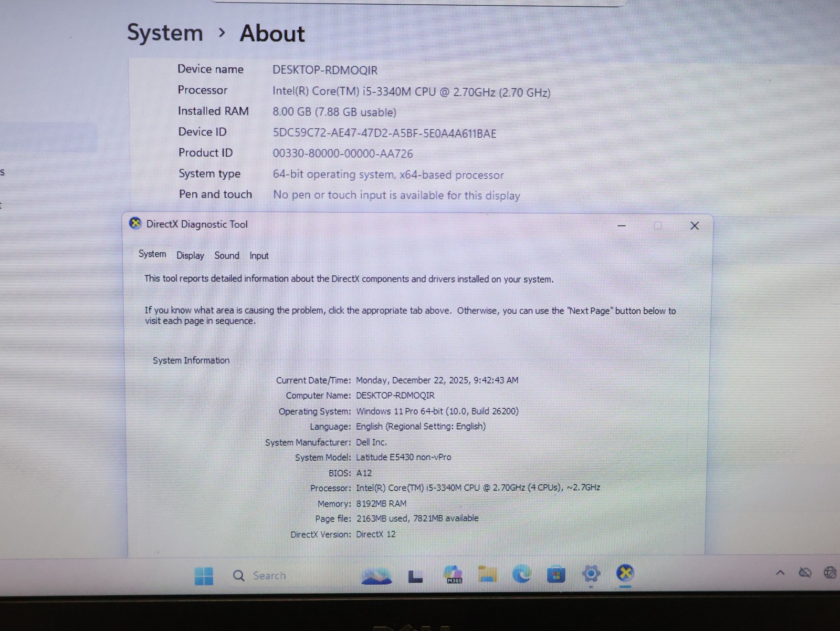Switch to the Settings app in taskbar
The width and height of the screenshot is (840, 631).
591,574
